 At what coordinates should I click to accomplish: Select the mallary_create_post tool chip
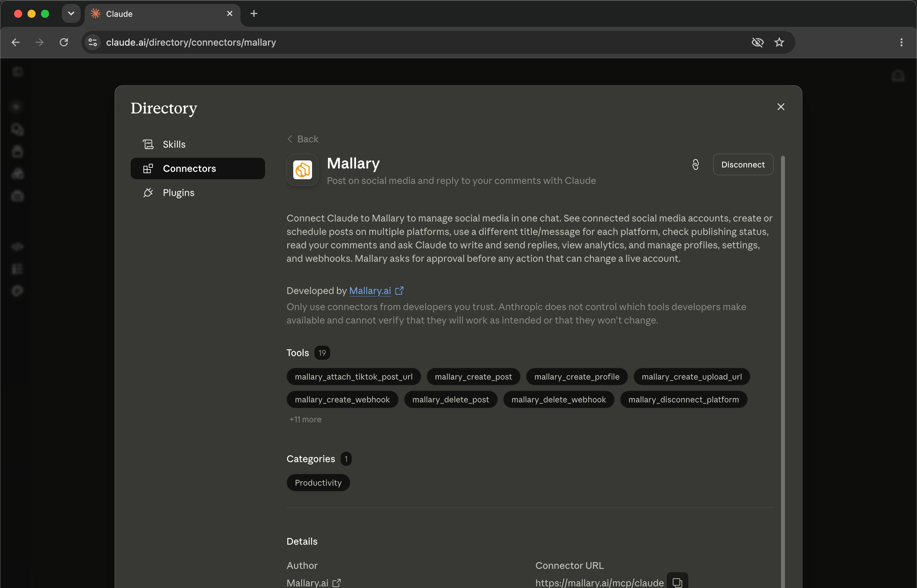pos(473,377)
